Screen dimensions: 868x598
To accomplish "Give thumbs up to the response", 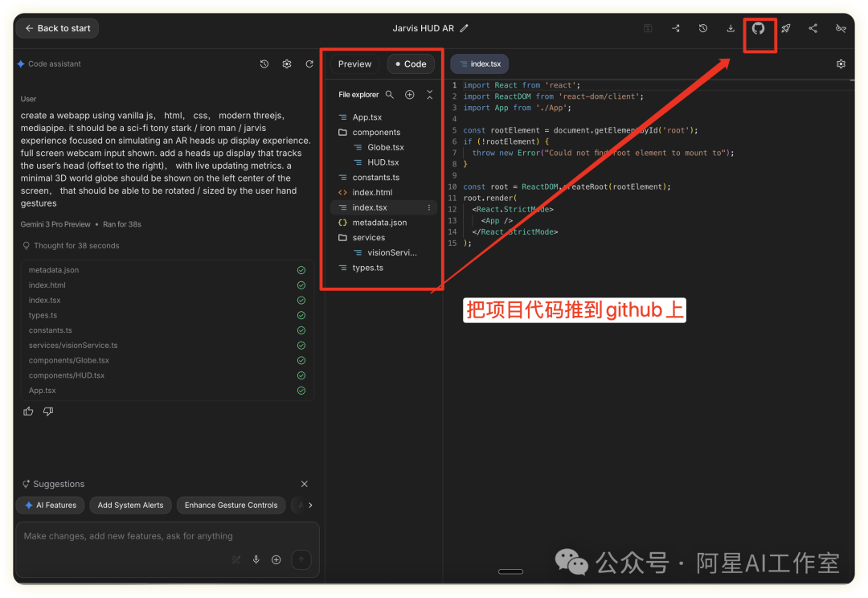I will [28, 411].
